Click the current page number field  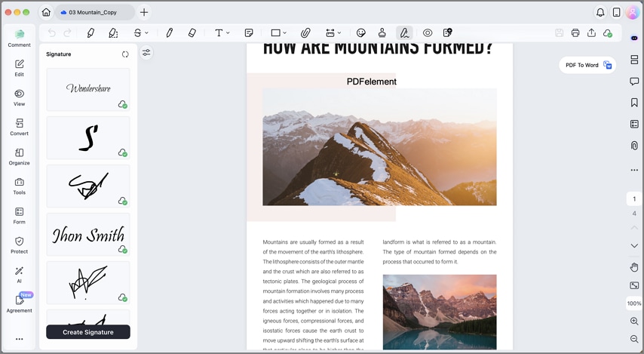point(634,199)
